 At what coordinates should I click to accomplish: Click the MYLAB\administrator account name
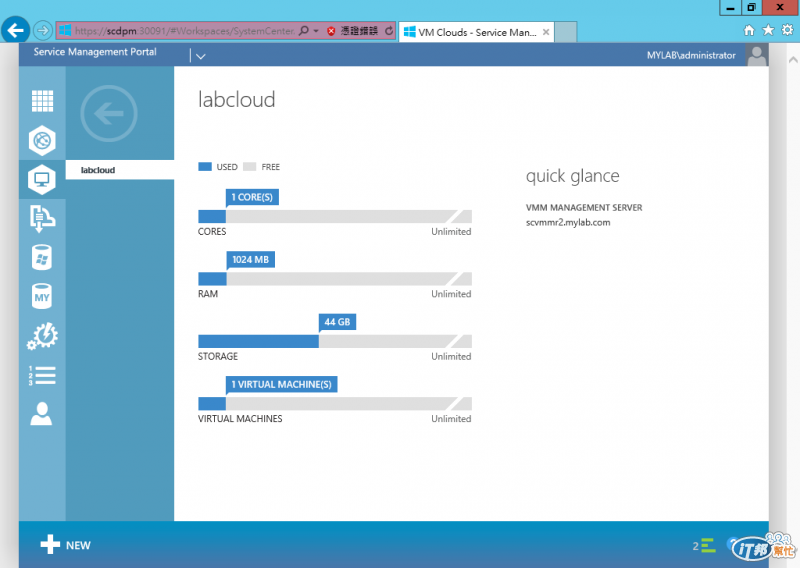[x=691, y=55]
